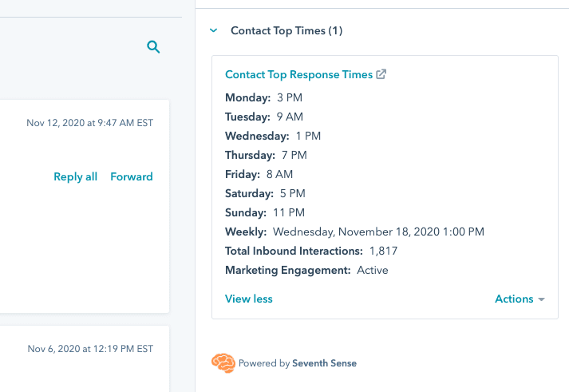Open external link icon beside Contact Top Response Times

click(381, 74)
